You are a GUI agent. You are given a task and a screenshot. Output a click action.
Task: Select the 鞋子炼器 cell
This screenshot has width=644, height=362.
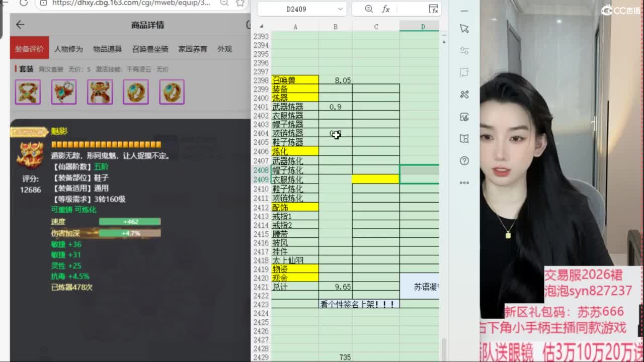(x=295, y=142)
